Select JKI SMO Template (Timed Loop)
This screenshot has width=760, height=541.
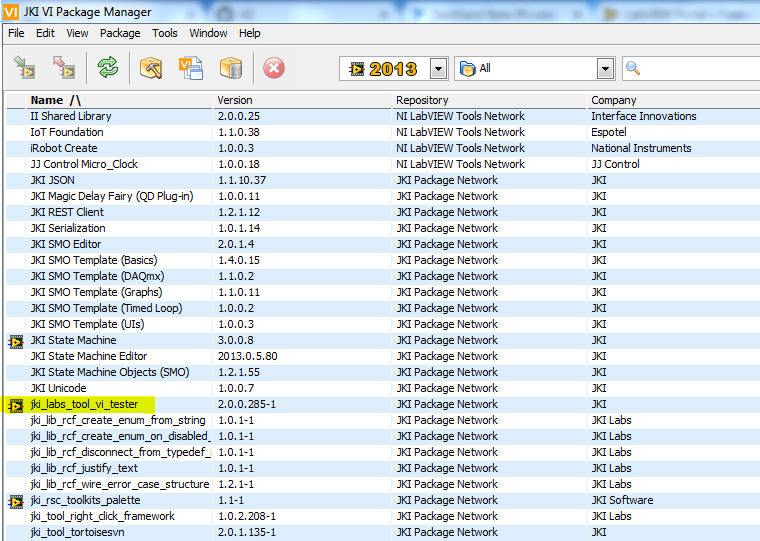(107, 308)
